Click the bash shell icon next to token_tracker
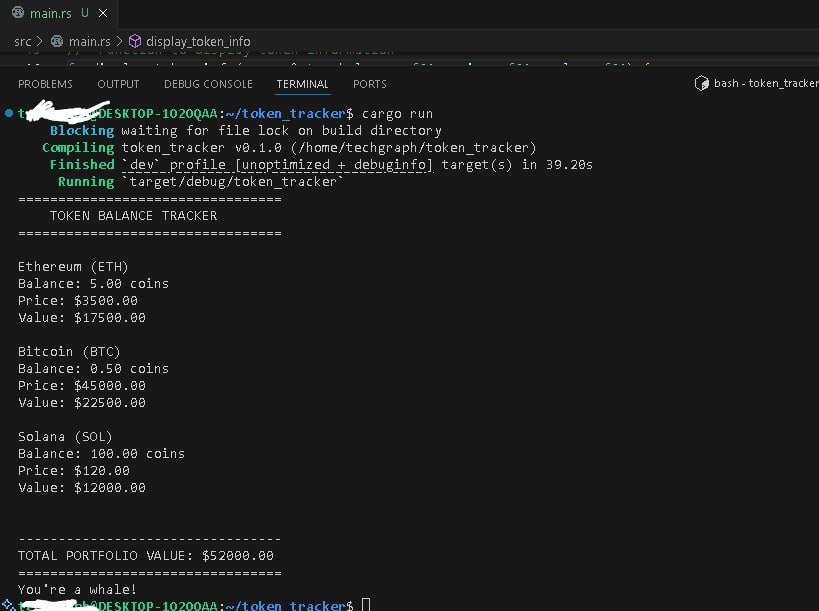 pyautogui.click(x=702, y=84)
